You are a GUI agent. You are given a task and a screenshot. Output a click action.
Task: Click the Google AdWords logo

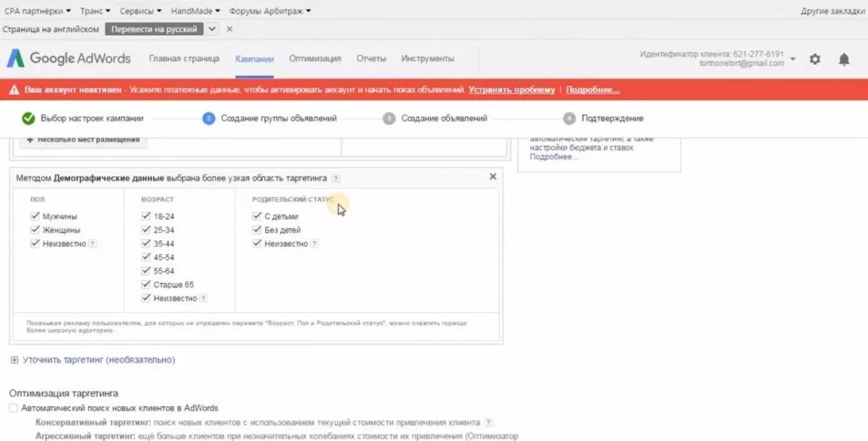tap(69, 59)
